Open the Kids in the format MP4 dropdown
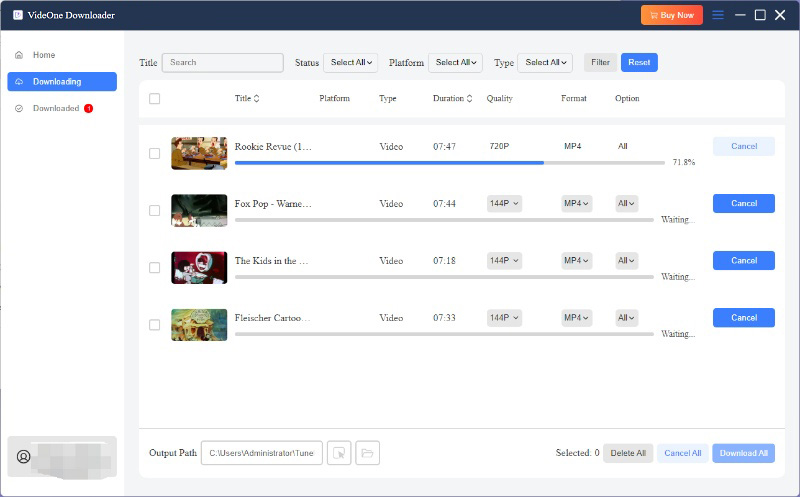Screen dimensions: 800x497 point(577,261)
